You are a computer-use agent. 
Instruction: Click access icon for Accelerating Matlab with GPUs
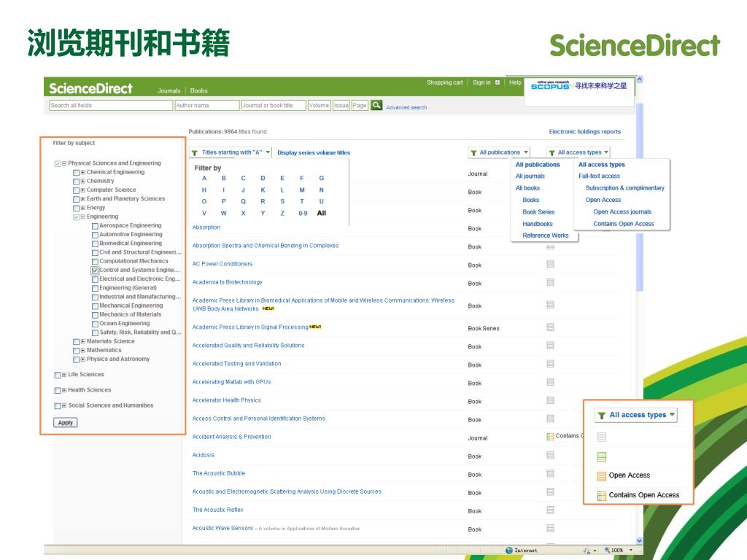pyautogui.click(x=550, y=382)
